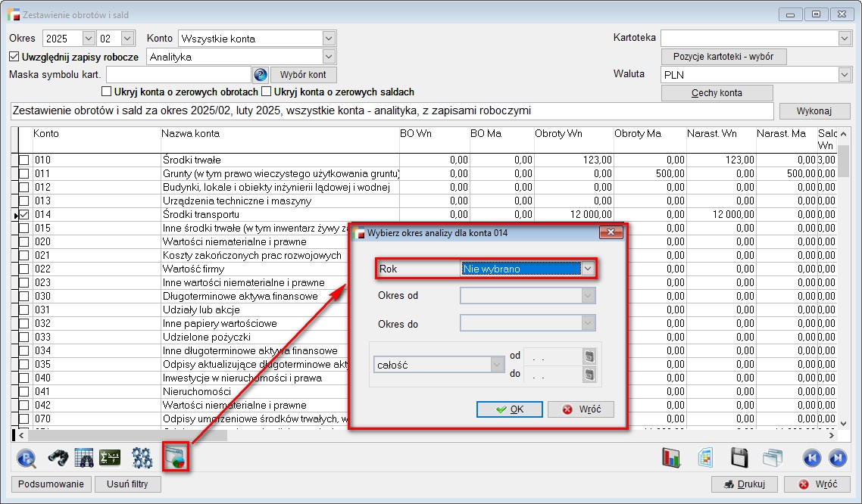The width and height of the screenshot is (862, 504).
Task: Open the 'Konto' Wszystkie konta dropdown
Action: coord(328,39)
